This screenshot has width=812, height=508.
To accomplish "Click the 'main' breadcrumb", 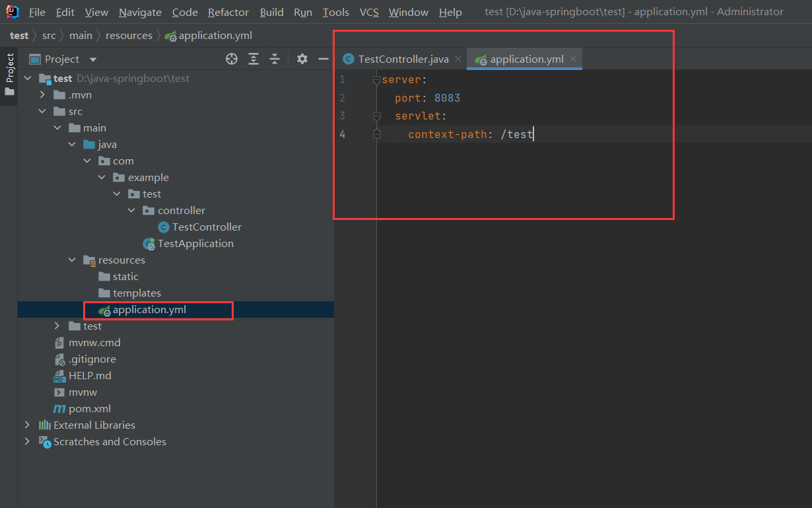I will [81, 36].
